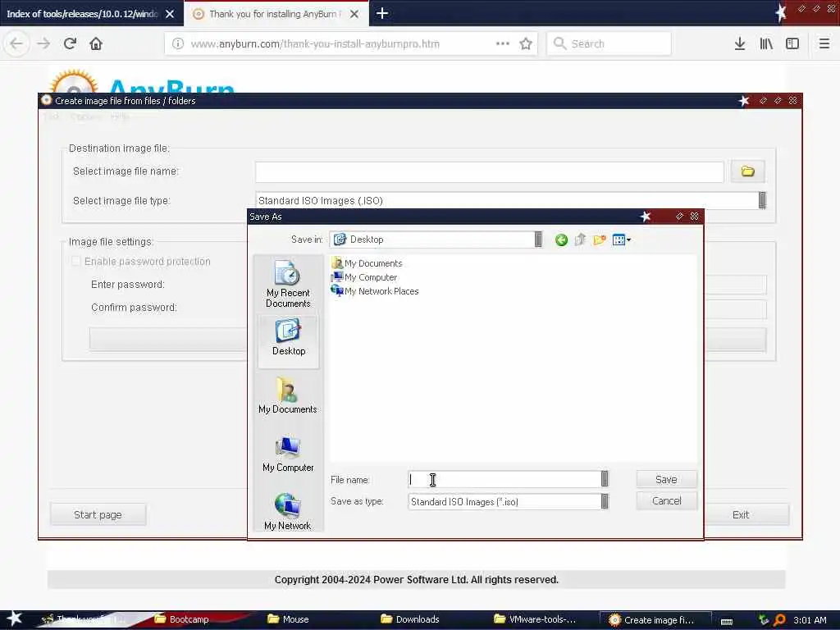Click the Start page button
This screenshot has height=630, width=840.
pos(98,515)
